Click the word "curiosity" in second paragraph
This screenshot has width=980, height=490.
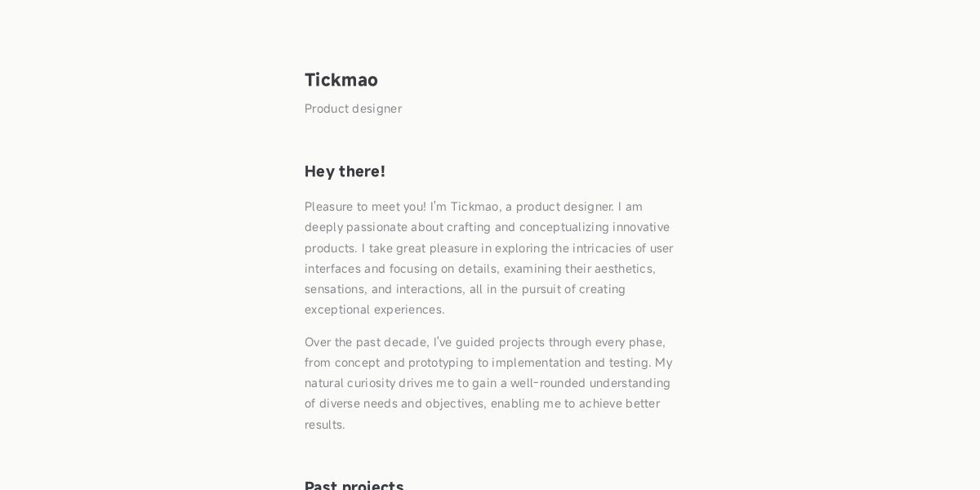click(370, 383)
